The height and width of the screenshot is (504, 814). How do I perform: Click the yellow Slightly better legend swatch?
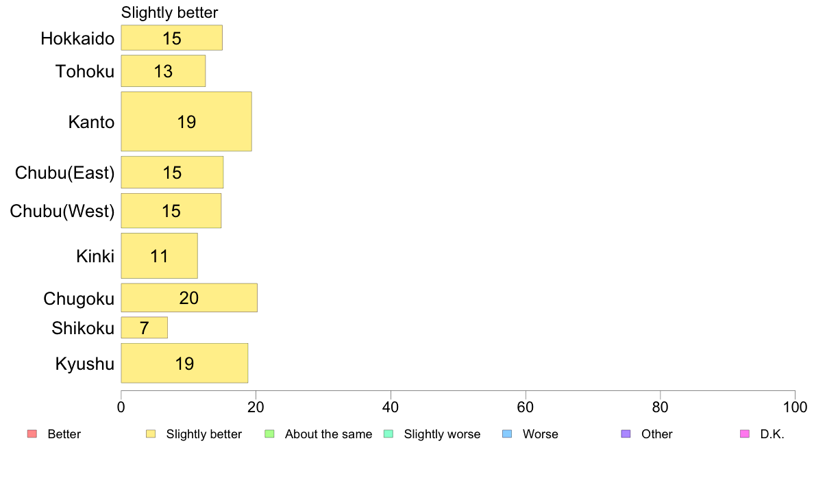[151, 434]
